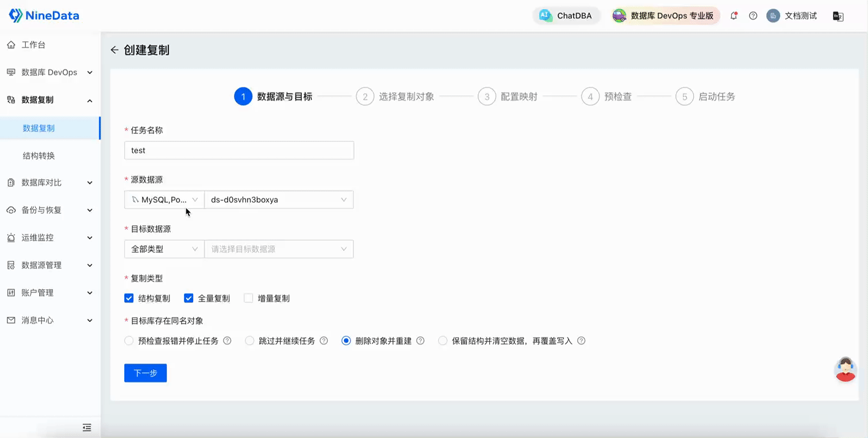Enable the 增量复制 checkbox
Viewport: 868px width, 438px height.
point(248,298)
